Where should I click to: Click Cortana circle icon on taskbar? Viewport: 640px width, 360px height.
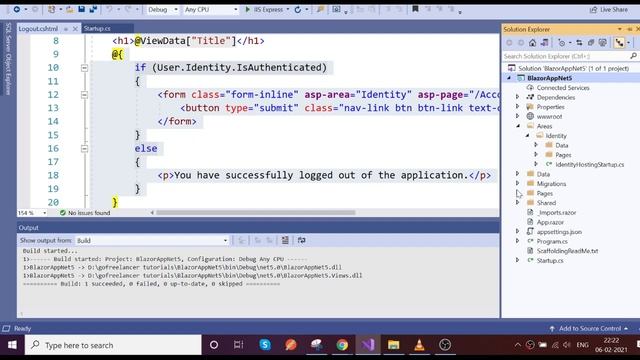coord(213,345)
